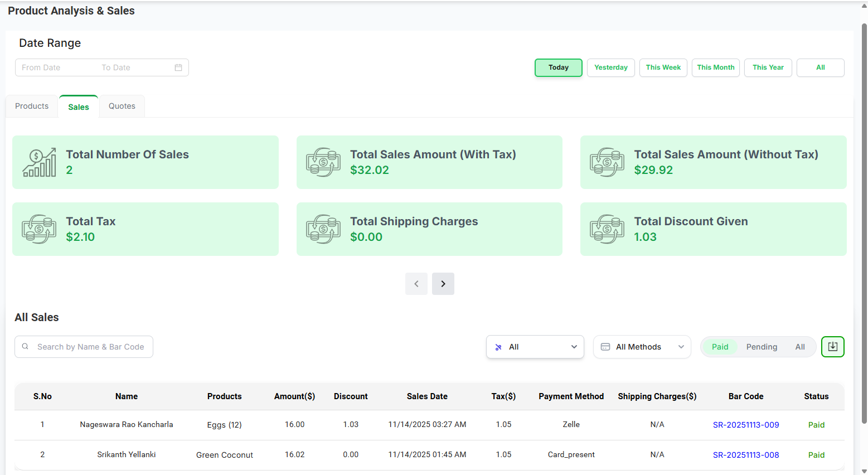Open the All Methods dropdown
The height and width of the screenshot is (475, 868).
click(642, 347)
